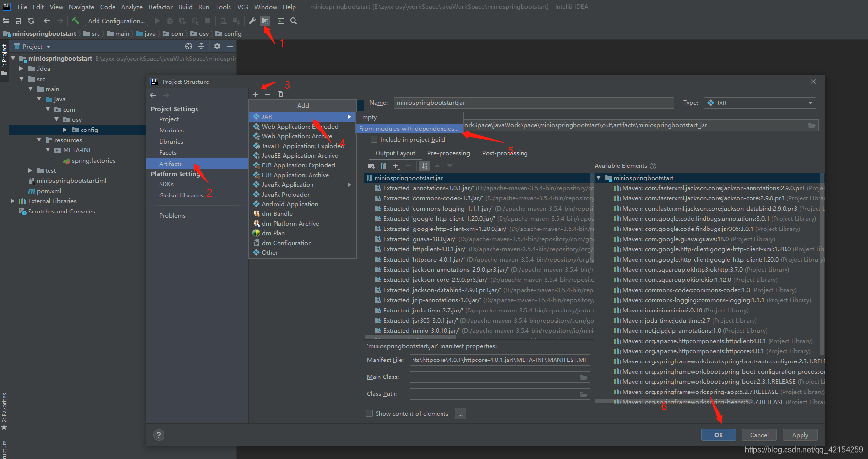Click the Manifest File input field

click(x=500, y=360)
